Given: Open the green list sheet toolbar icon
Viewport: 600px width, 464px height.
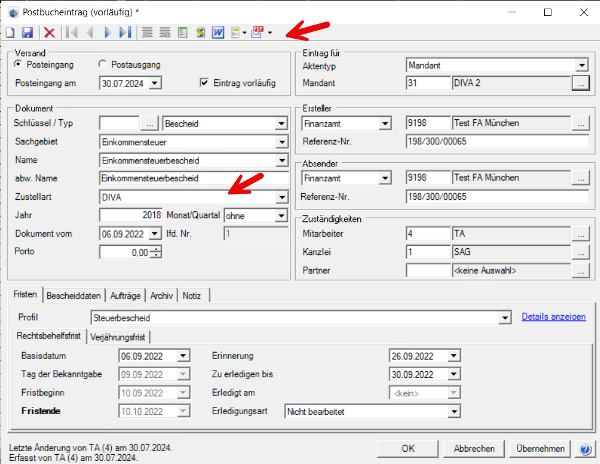Looking at the screenshot, I should 183,33.
